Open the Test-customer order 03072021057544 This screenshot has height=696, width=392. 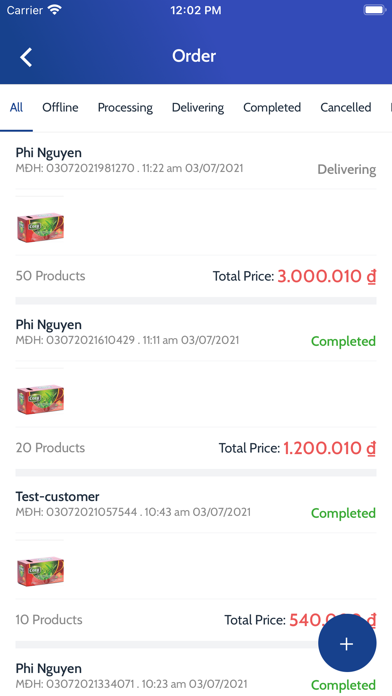coord(196,504)
